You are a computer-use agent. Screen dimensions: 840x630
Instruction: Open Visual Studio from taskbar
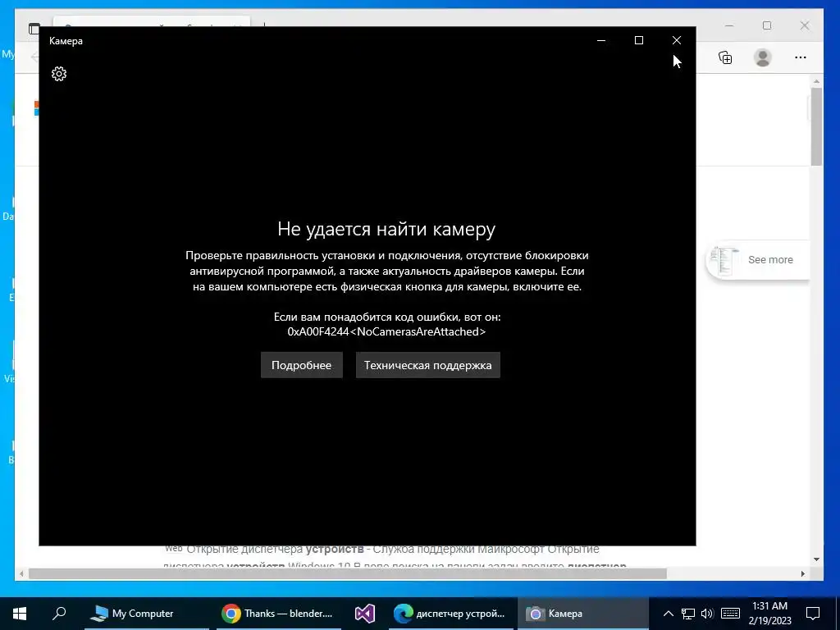tap(365, 614)
